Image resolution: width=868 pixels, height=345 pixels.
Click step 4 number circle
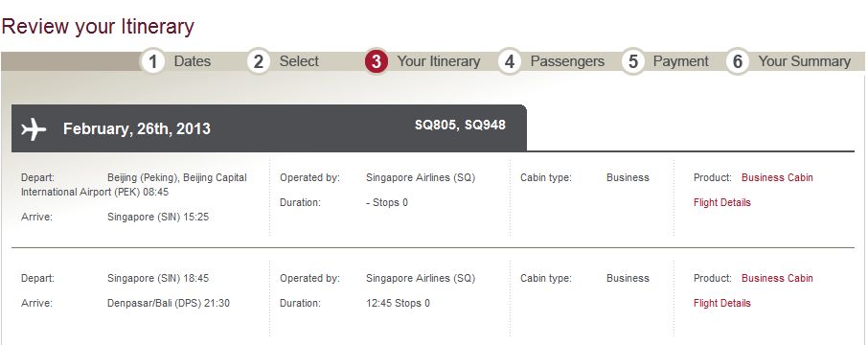point(510,62)
